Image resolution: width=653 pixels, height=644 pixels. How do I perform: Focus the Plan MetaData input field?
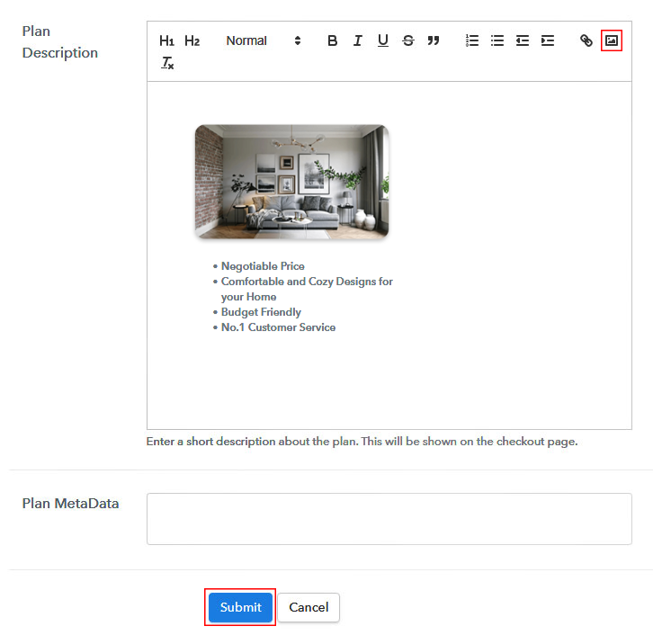(x=389, y=519)
